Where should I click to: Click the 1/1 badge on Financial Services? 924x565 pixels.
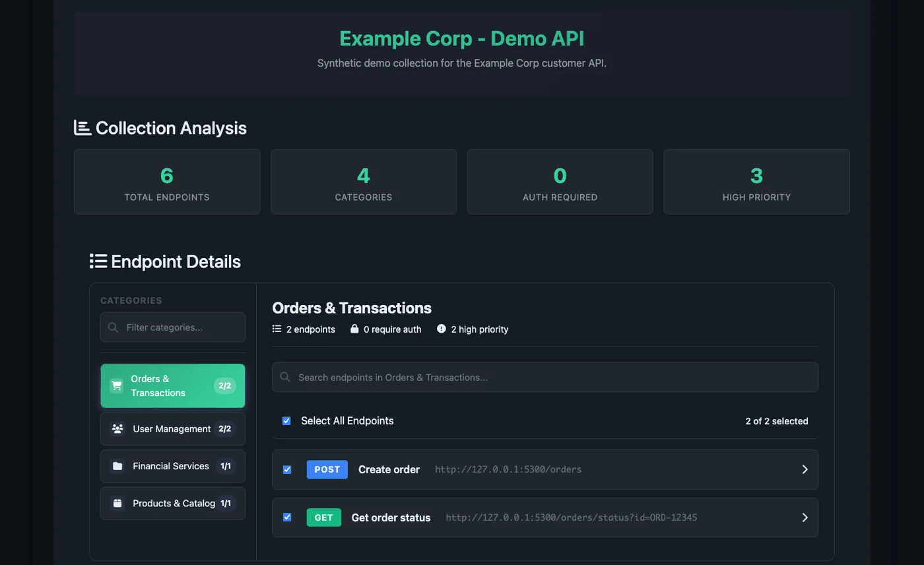[226, 466]
